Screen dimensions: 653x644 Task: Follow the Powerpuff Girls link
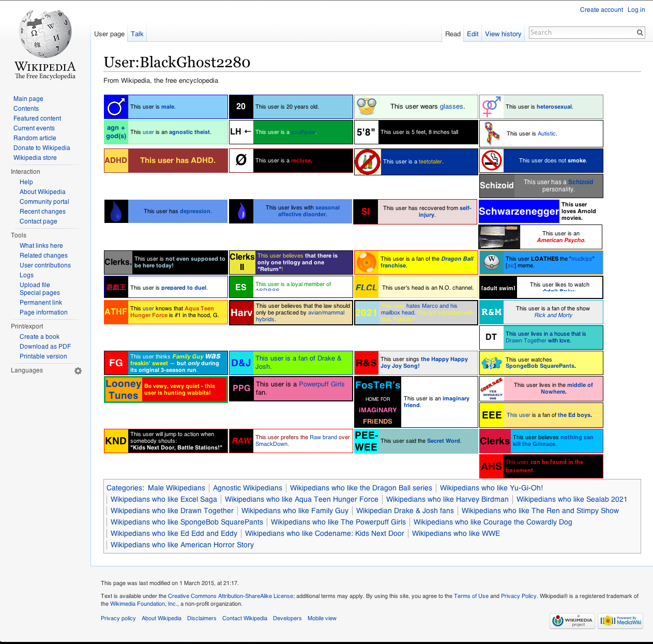[x=322, y=384]
